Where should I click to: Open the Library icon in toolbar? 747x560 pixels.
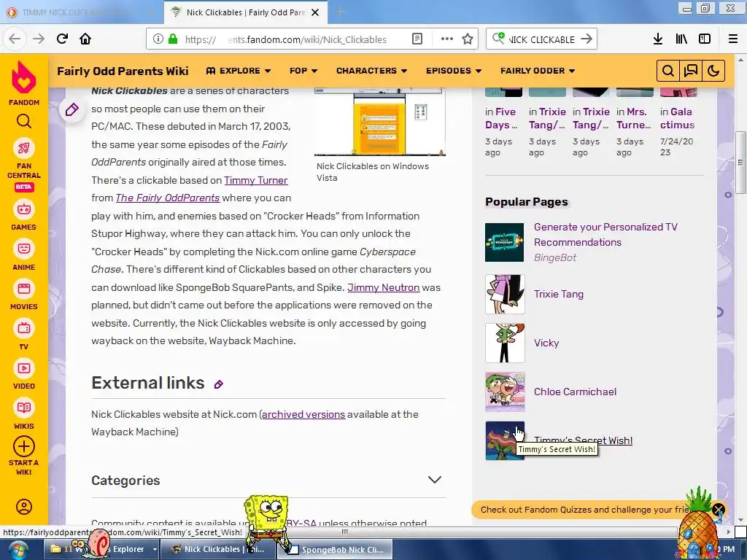click(x=681, y=39)
